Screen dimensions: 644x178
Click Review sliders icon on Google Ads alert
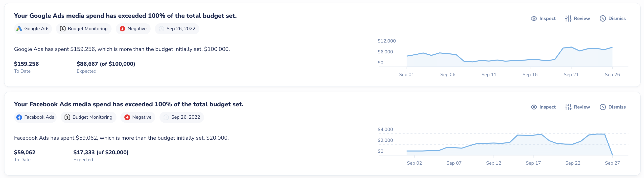click(568, 19)
